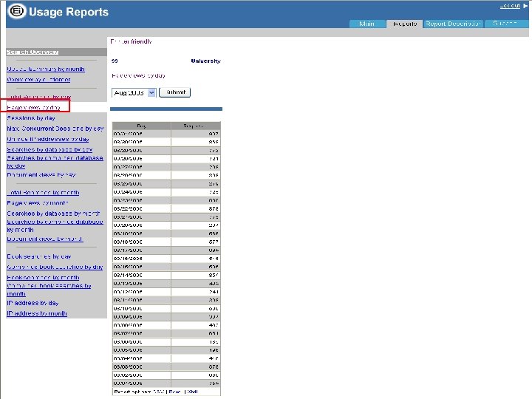Export the report as CSV
The height and width of the screenshot is (399, 532).
159,392
